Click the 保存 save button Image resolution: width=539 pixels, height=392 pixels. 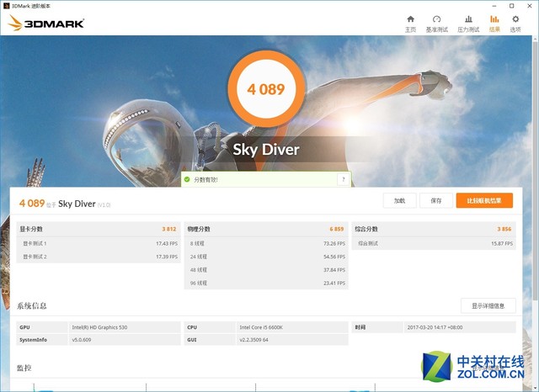(x=436, y=201)
